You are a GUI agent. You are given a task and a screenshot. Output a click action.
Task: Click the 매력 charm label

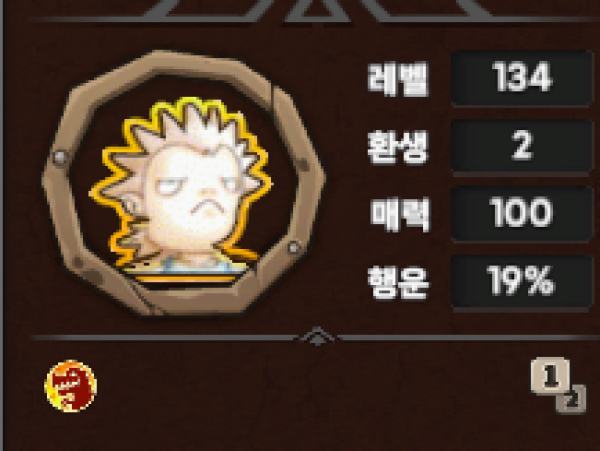pyautogui.click(x=400, y=215)
